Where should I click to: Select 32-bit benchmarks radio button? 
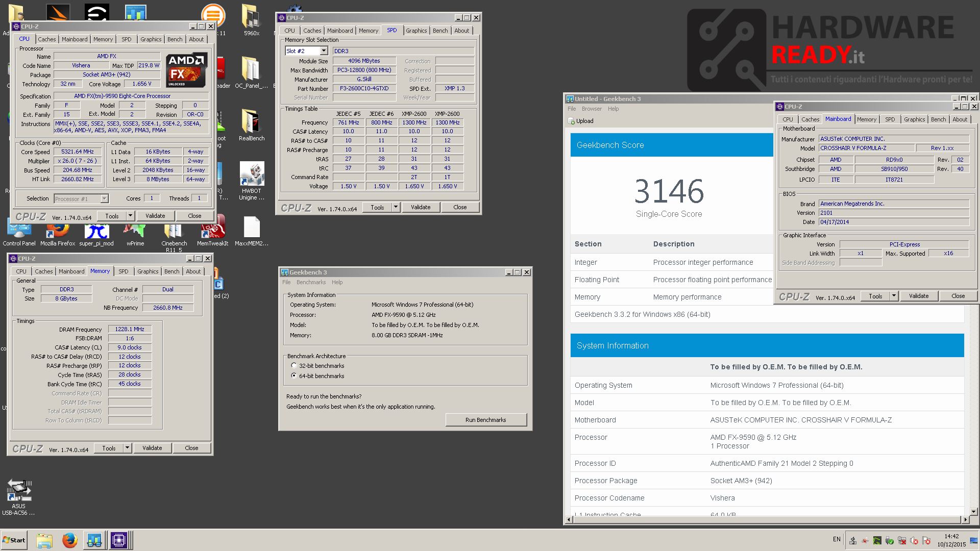point(293,365)
